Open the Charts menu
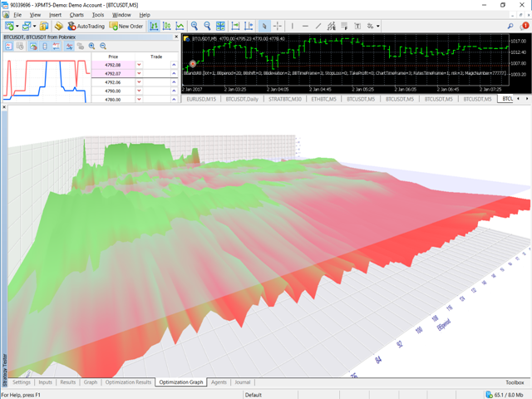Viewport: 532px width, 399px height. (x=76, y=15)
